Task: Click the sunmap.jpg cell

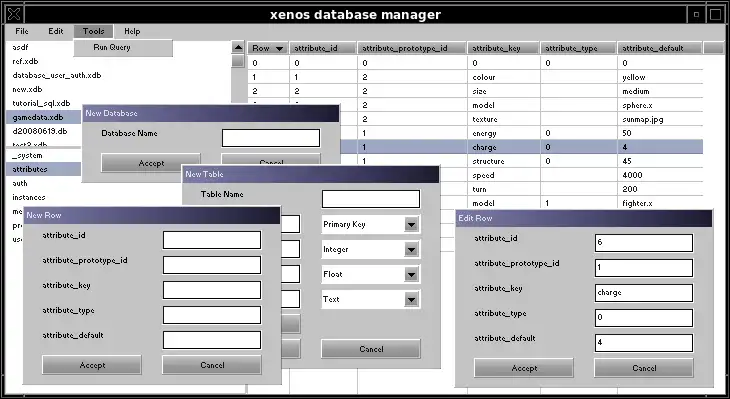Action: pyautogui.click(x=660, y=119)
